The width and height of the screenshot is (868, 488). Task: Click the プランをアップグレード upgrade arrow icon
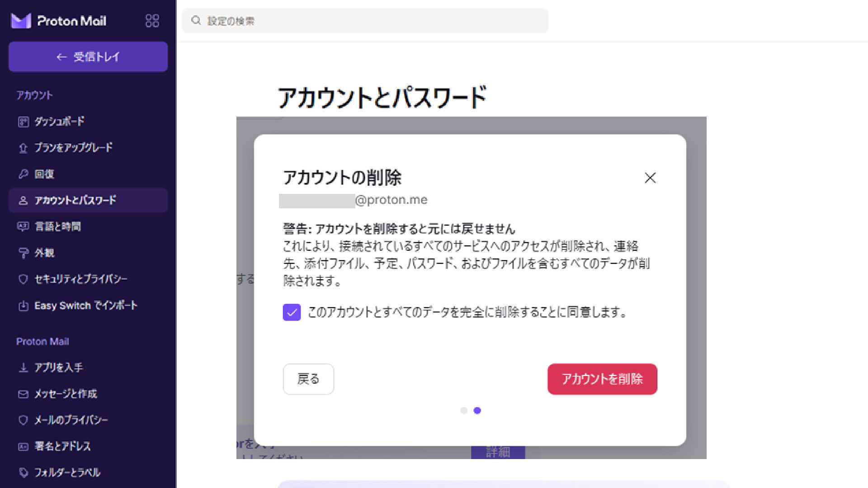23,148
